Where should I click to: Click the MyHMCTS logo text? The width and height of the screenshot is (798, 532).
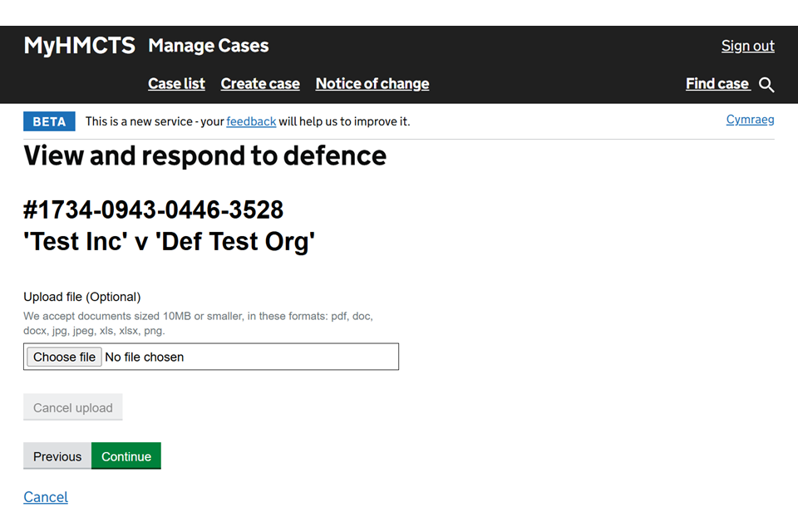click(x=79, y=46)
